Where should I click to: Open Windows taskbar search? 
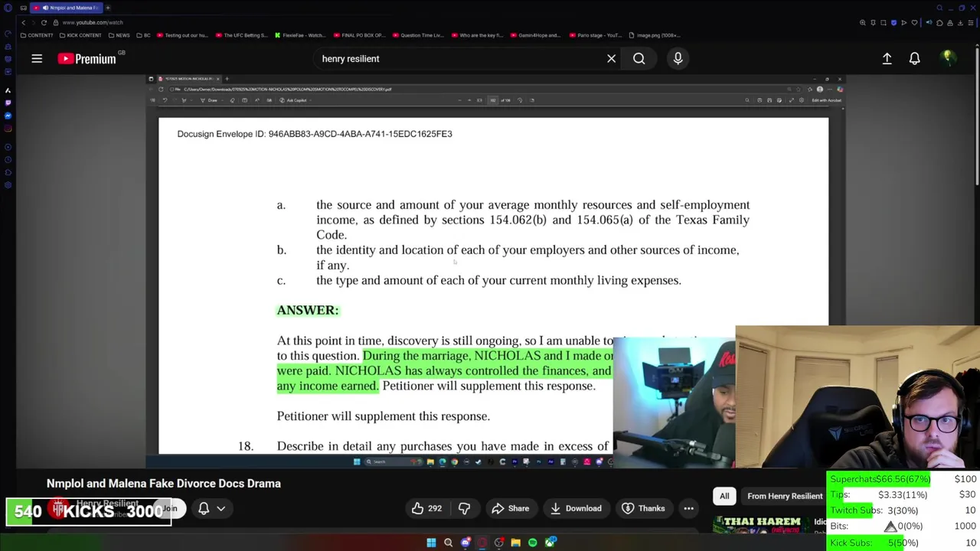[448, 543]
